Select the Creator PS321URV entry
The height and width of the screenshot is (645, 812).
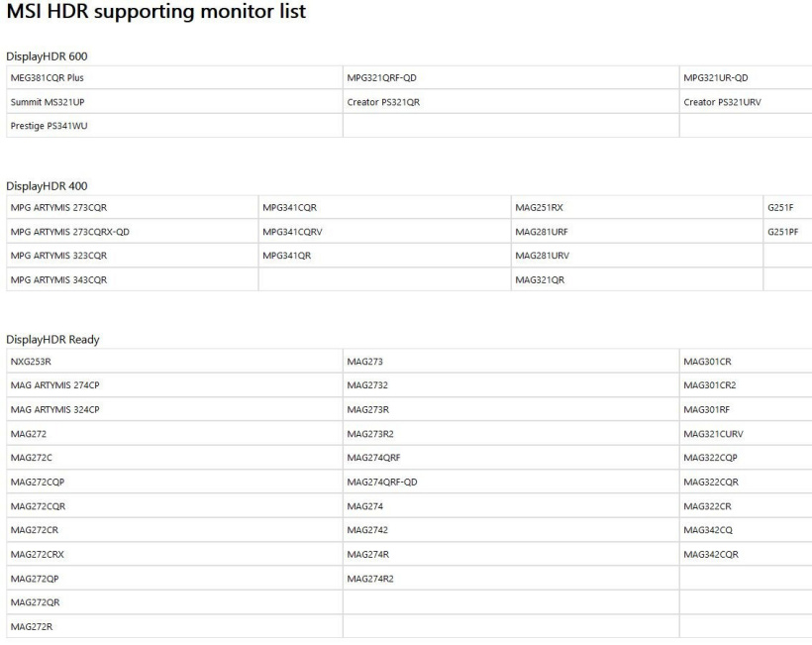(x=722, y=102)
